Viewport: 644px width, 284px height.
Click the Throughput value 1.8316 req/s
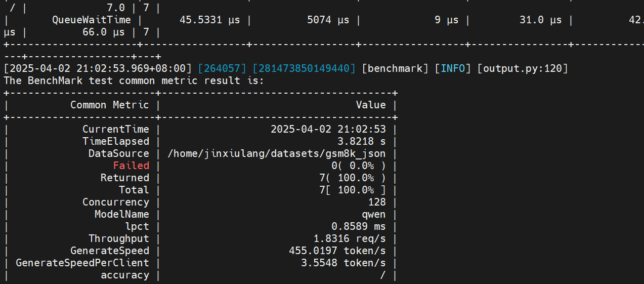[x=350, y=238]
